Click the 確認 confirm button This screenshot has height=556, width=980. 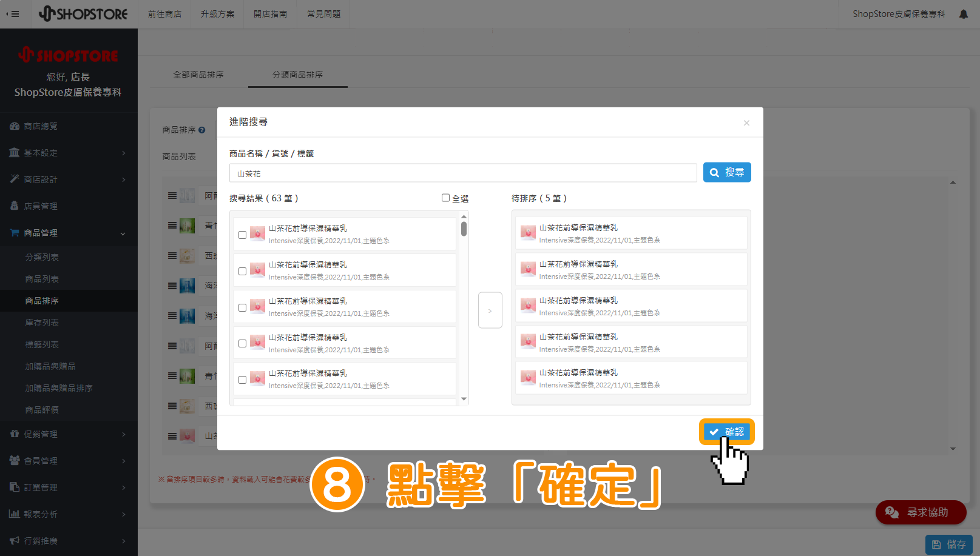click(727, 432)
